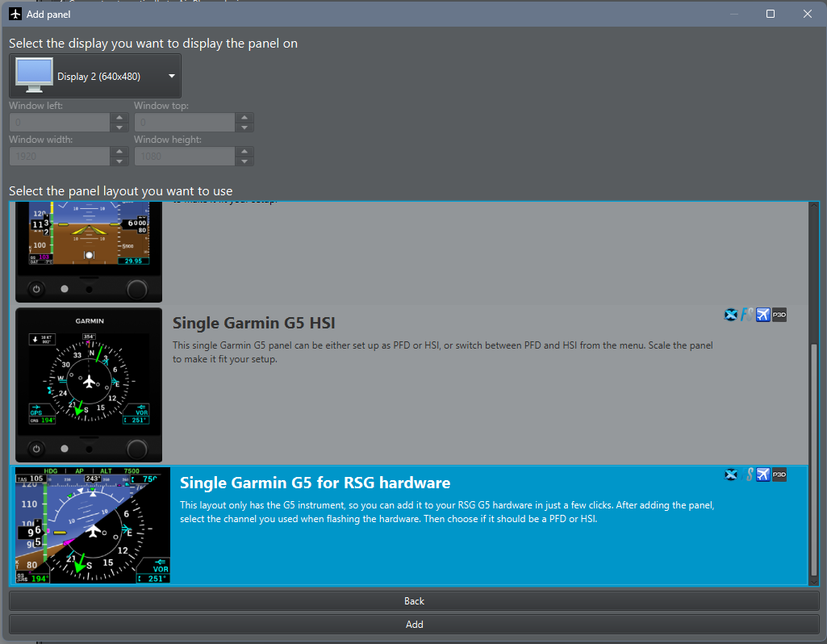This screenshot has height=644, width=827.
Task: Click blue airplane icon on G5 HSI row
Action: pos(763,315)
